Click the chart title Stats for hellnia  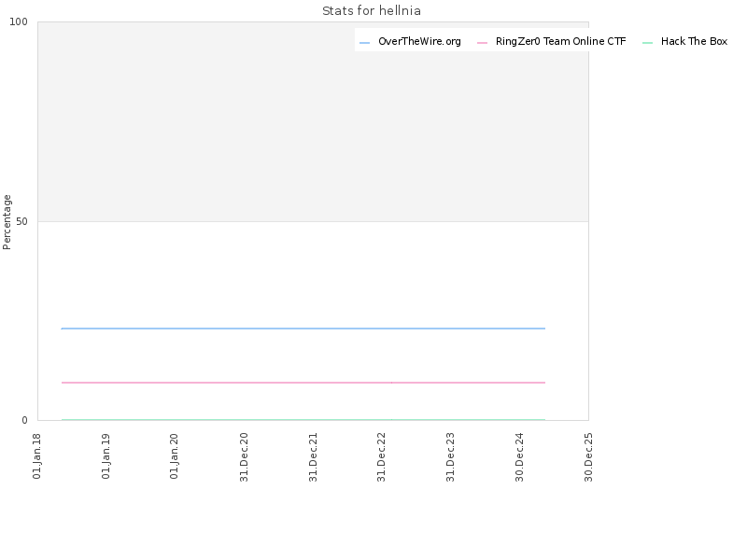pos(372,10)
